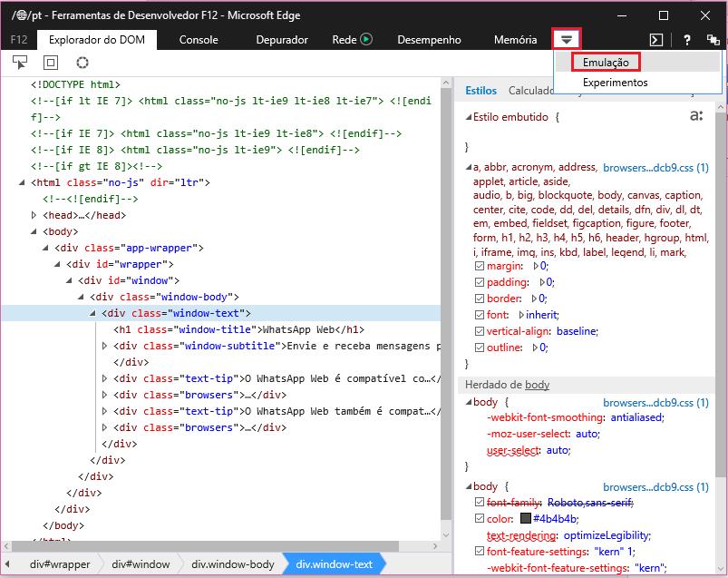This screenshot has height=578, width=728.
Task: Open the console panel toggle icon
Action: (x=657, y=40)
